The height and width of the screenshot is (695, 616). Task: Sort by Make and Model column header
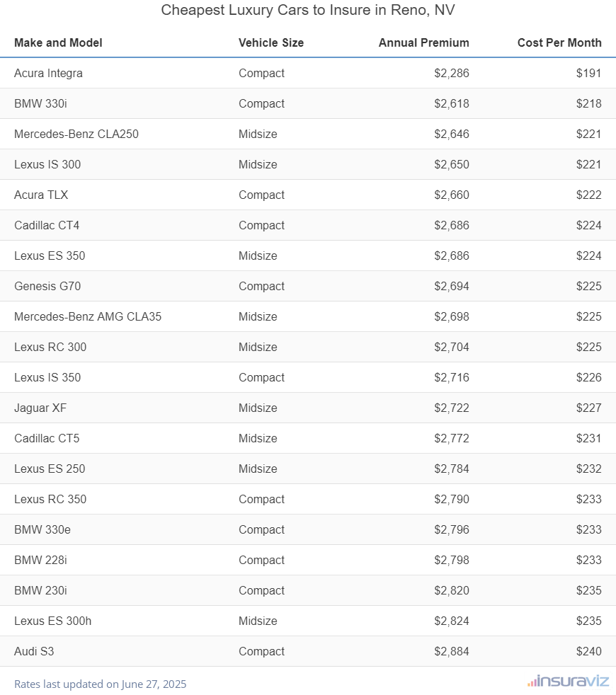58,42
